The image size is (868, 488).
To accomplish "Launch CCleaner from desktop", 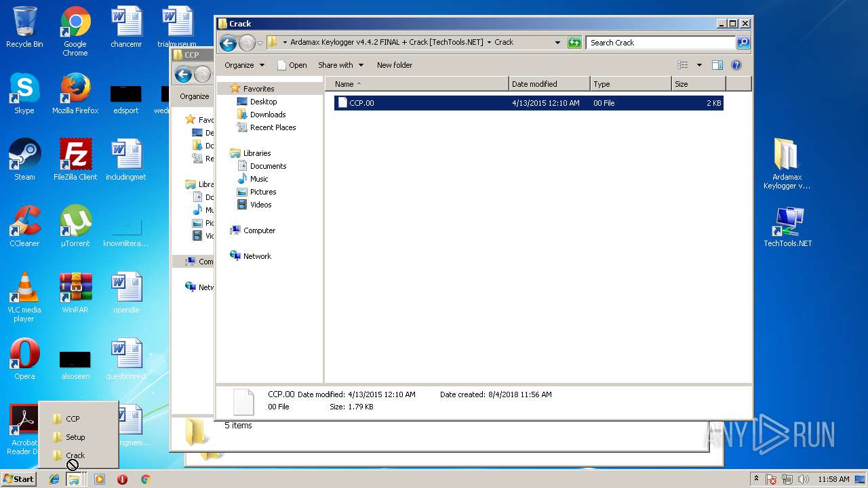I will (x=24, y=226).
